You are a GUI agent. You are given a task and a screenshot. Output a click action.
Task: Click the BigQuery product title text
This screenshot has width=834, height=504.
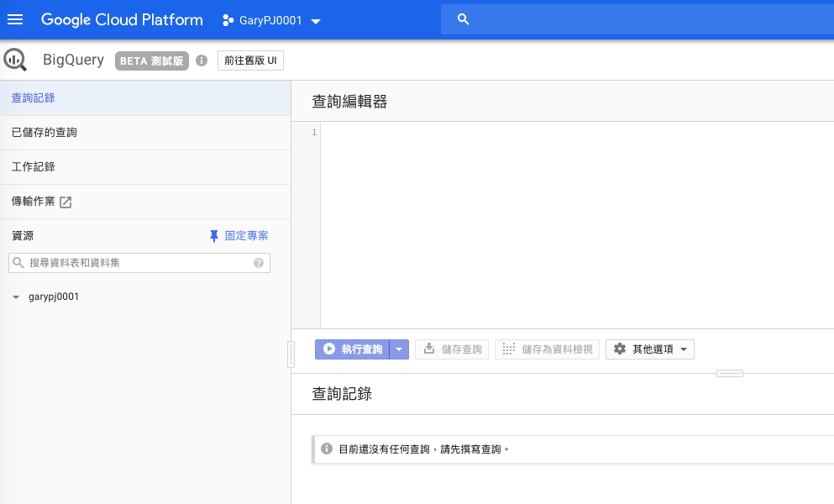(x=73, y=60)
